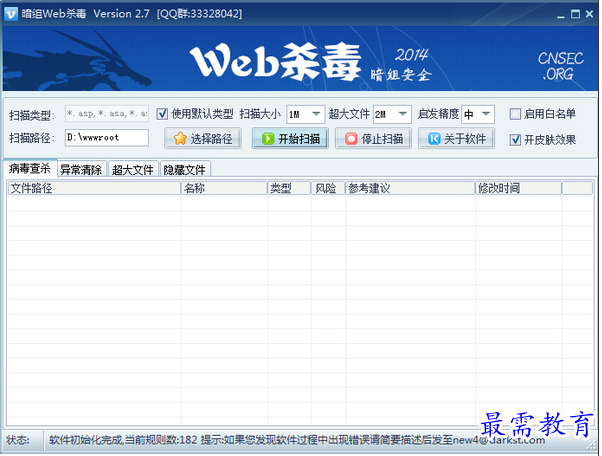The width and height of the screenshot is (602, 456).
Task: Click the 状态 label in status bar
Action: click(18, 440)
